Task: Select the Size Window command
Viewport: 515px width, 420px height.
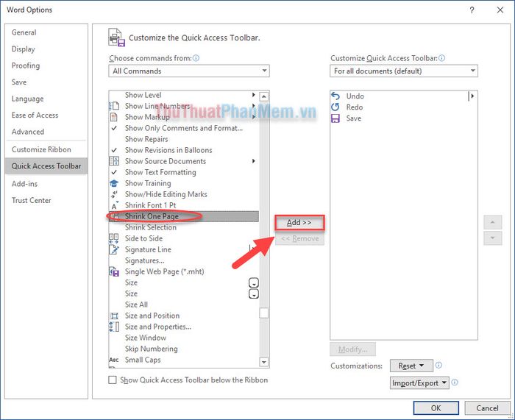Action: click(184, 338)
